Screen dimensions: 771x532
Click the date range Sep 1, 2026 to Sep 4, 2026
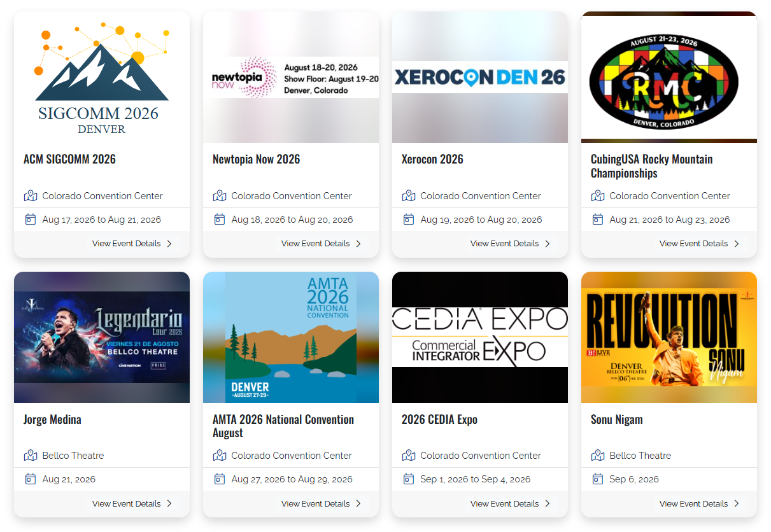(x=476, y=479)
